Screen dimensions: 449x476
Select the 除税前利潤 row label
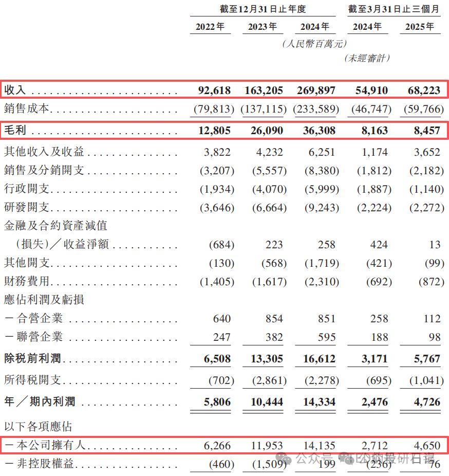(x=32, y=358)
